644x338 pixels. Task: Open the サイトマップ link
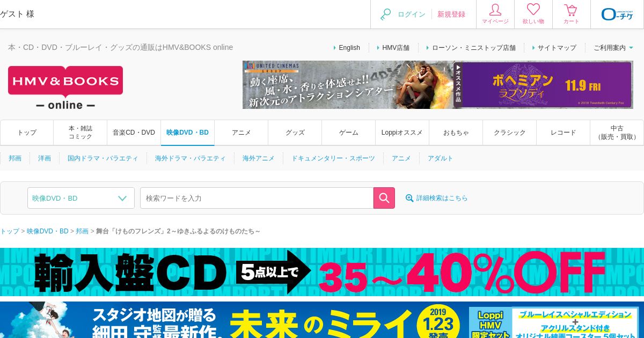coord(557,48)
